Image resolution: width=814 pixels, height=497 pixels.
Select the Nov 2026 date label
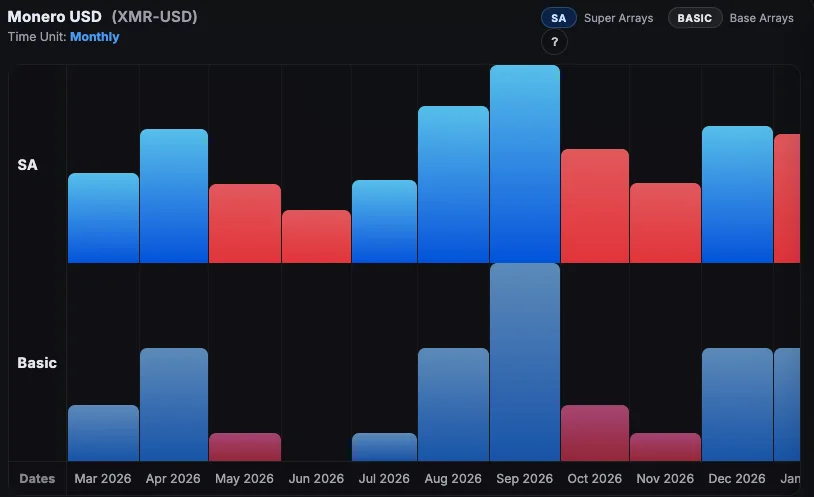point(665,479)
